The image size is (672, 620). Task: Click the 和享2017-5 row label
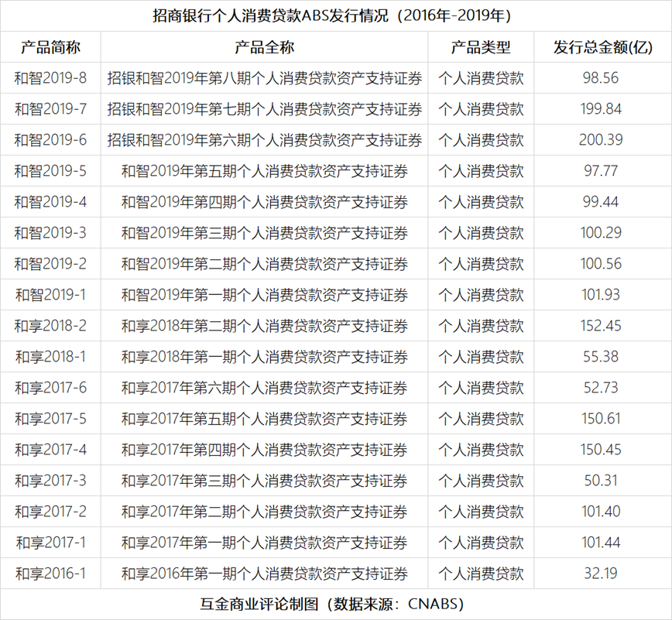coord(49,418)
